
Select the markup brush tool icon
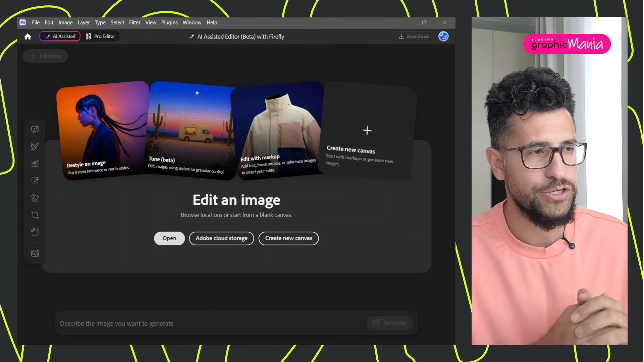coord(35,146)
